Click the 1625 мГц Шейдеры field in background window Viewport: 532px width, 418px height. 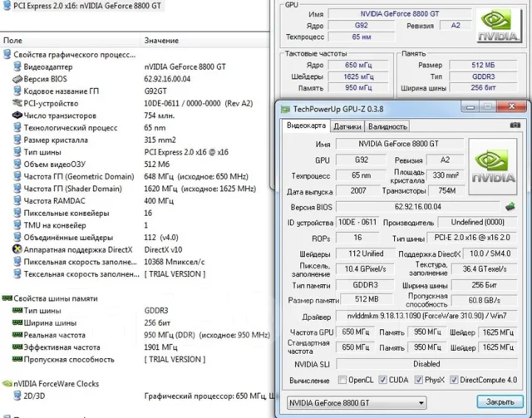click(358, 76)
